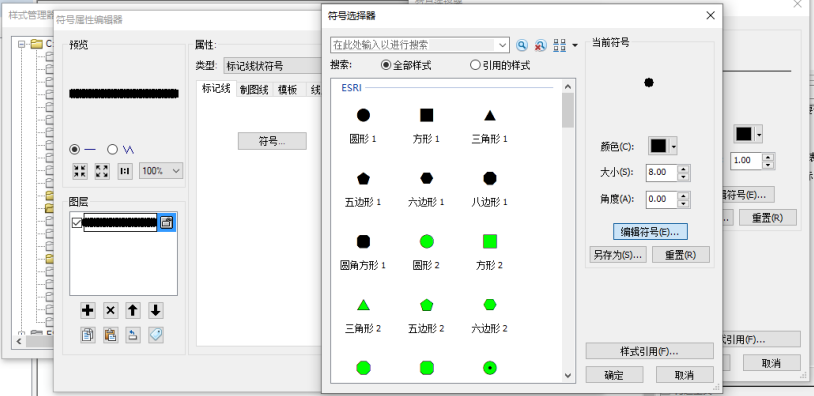Click the 重置(R) button in symbol selector
This screenshot has height=396, width=814.
(x=681, y=255)
